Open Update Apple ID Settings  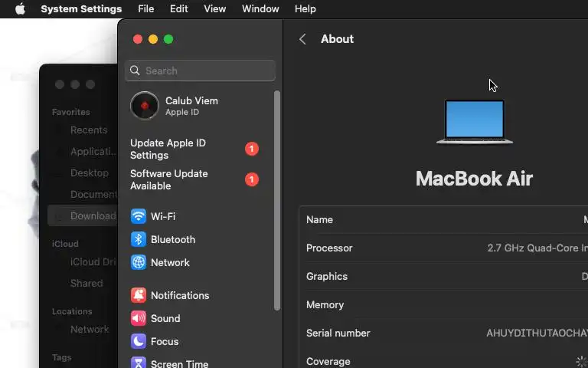pyautogui.click(x=168, y=149)
